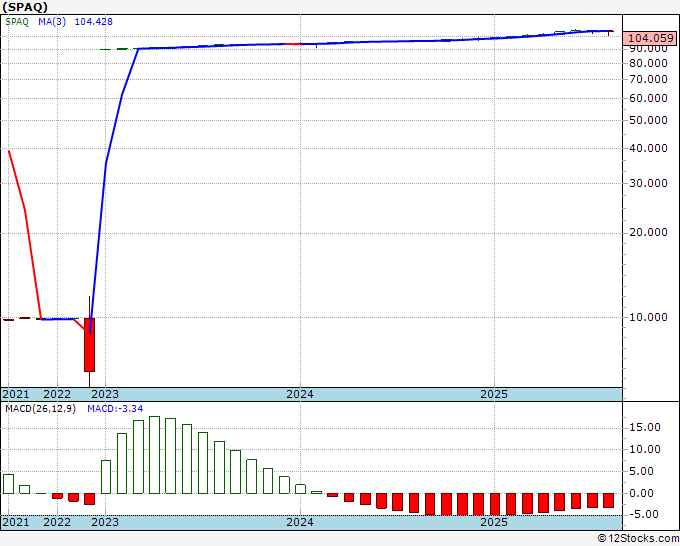Image resolution: width=680 pixels, height=546 pixels.
Task: Open the 12Stocks.com copyright link
Action: click(x=638, y=539)
